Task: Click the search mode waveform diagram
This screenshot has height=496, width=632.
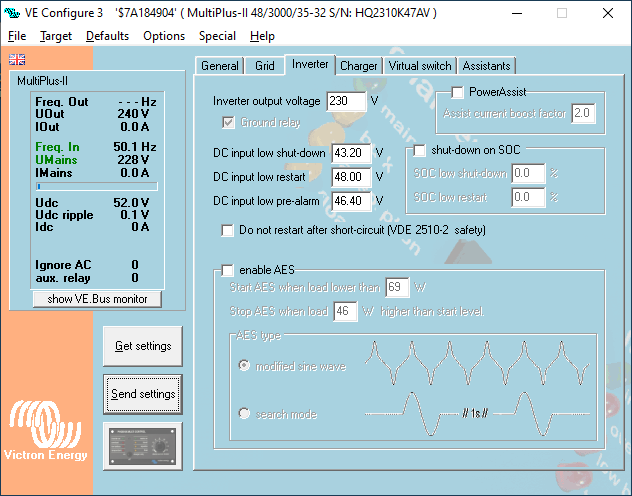Action: tap(477, 414)
